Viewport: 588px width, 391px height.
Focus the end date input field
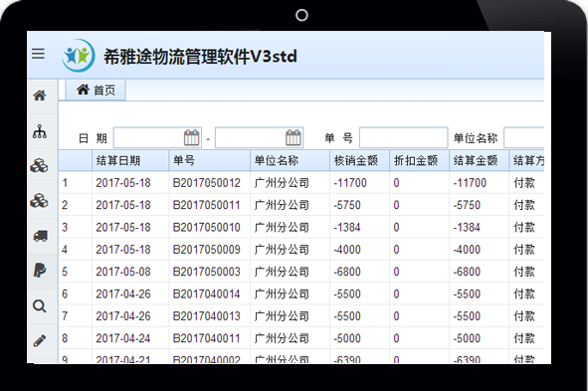(x=259, y=137)
